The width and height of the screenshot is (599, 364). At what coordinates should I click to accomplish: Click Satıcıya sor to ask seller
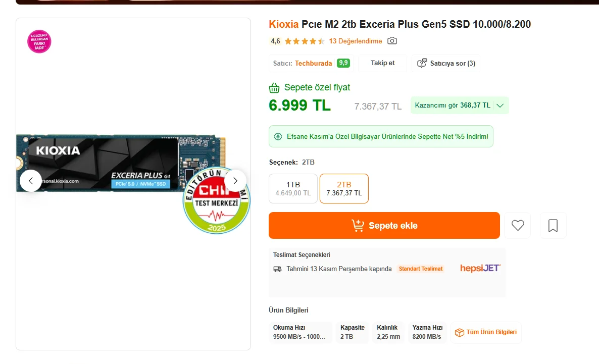coord(446,64)
